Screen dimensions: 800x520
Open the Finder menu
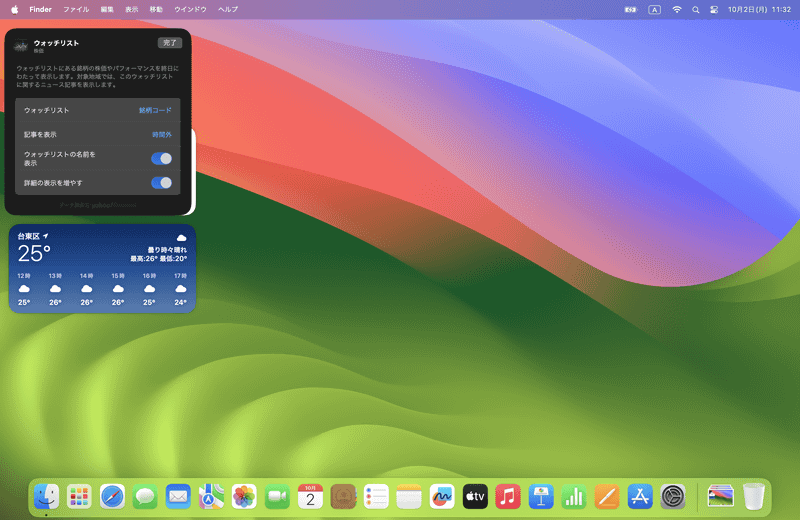coord(40,9)
